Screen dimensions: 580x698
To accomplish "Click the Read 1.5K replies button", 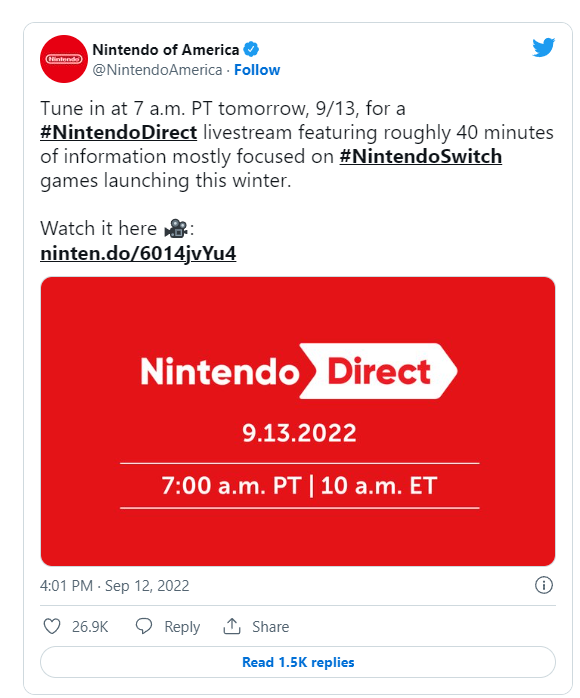I will 298,662.
